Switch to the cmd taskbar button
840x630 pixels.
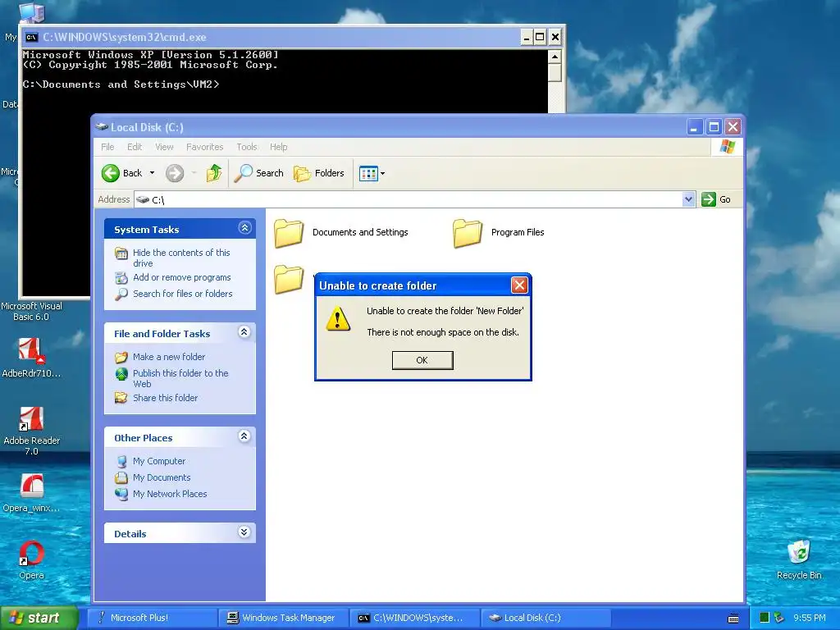(414, 618)
